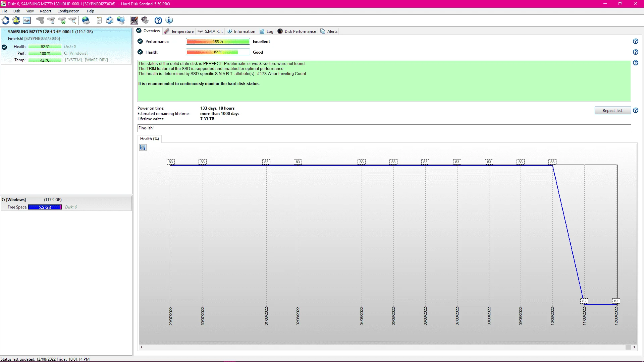Click the comment field containing Fine-Ish!
This screenshot has height=362, width=644.
pos(384,128)
